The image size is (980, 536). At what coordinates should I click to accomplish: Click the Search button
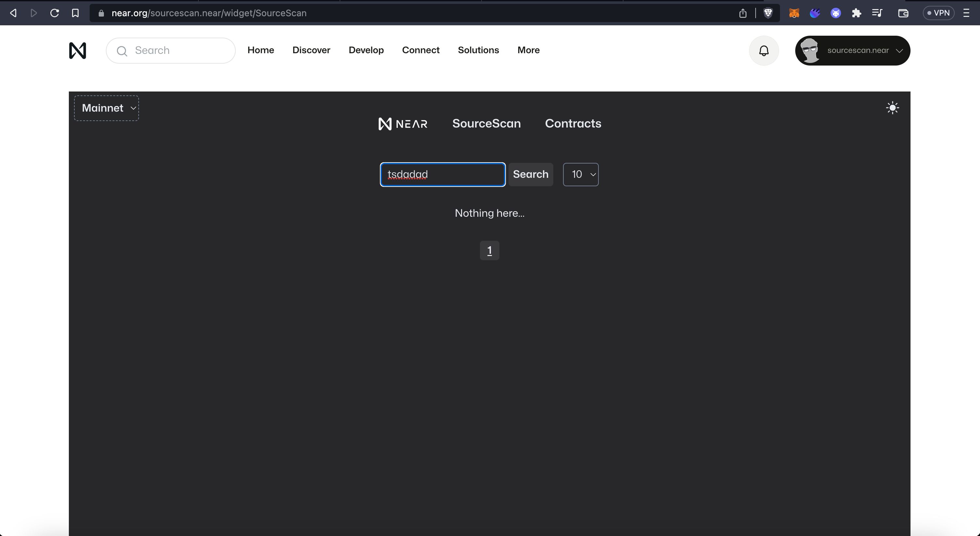pos(531,174)
